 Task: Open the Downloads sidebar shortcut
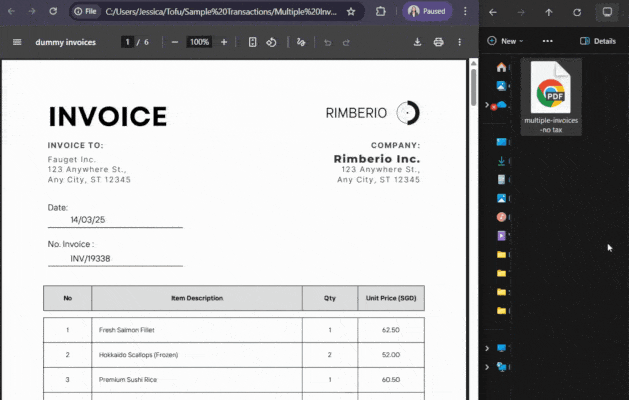click(x=501, y=161)
